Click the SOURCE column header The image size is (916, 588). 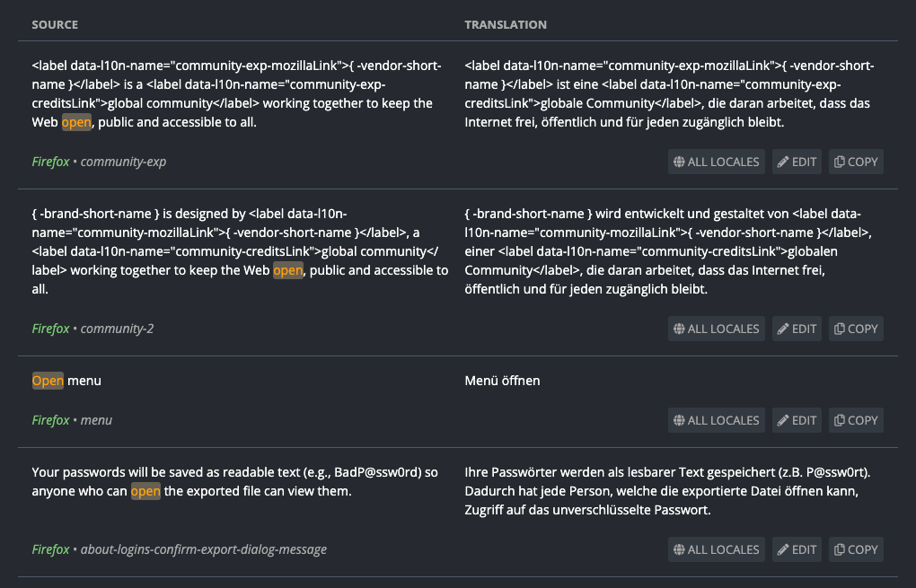55,24
